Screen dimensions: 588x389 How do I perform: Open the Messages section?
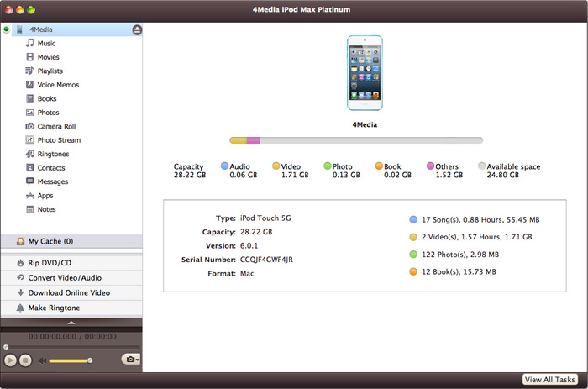click(52, 181)
